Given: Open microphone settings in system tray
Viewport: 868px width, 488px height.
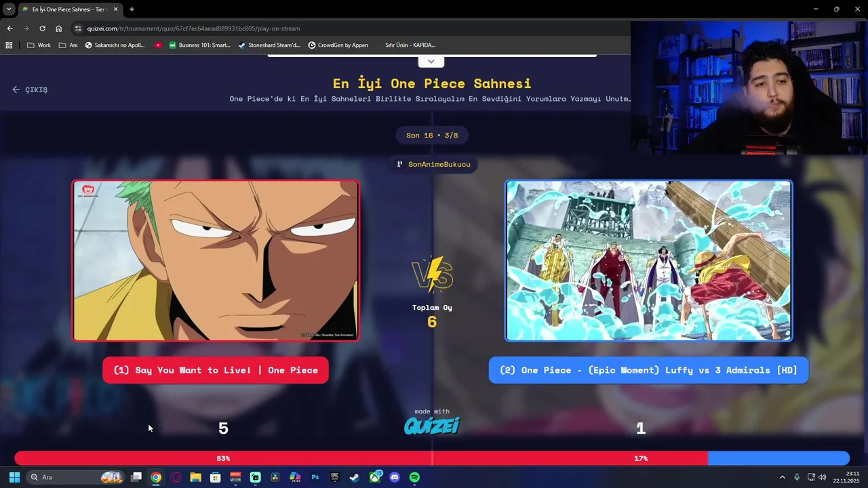Looking at the screenshot, I should [797, 477].
